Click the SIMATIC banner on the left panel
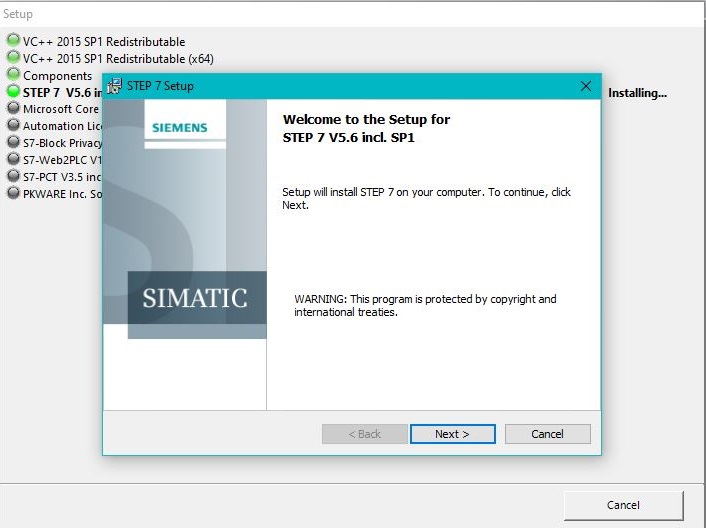The width and height of the screenshot is (706, 528). pyautogui.click(x=194, y=298)
